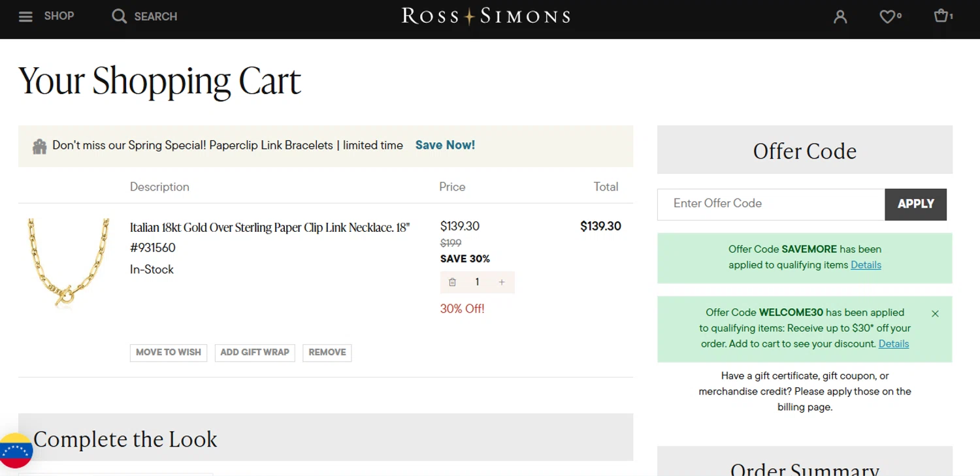Click the Save Now! promo link
This screenshot has height=476, width=980.
tap(445, 145)
